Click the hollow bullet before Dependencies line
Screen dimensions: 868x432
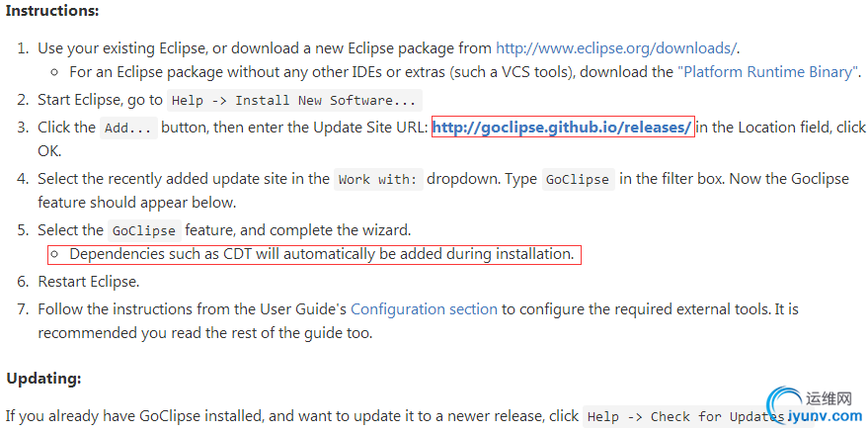point(54,254)
